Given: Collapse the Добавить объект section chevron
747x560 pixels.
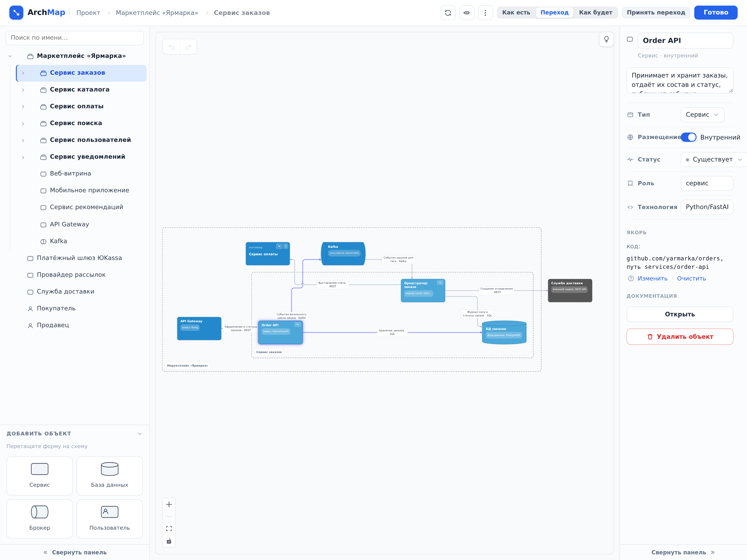Looking at the screenshot, I should (x=140, y=434).
